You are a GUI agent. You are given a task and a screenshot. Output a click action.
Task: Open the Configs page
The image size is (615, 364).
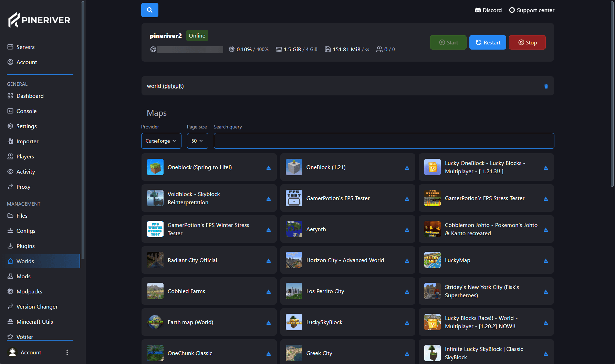[21, 231]
